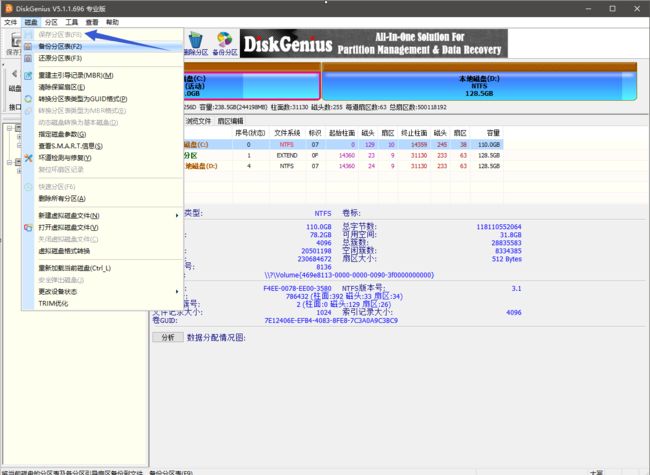Click the 118110552064 total bytes value
The width and height of the screenshot is (650, 475).
tap(499, 227)
